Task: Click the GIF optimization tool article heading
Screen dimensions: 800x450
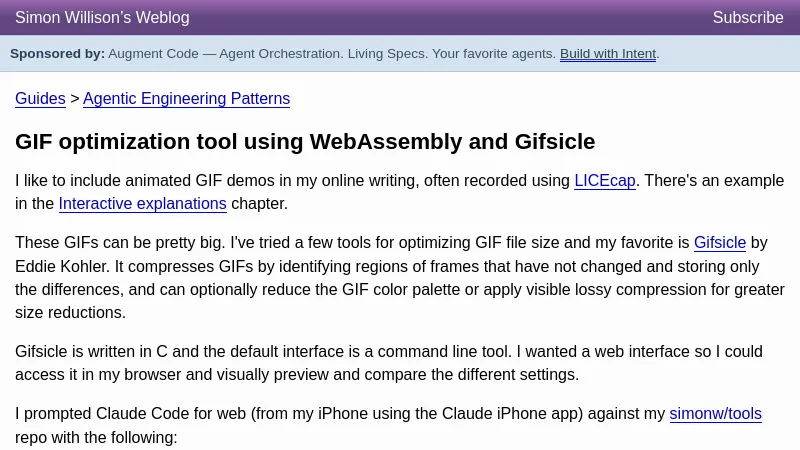Action: pos(305,142)
